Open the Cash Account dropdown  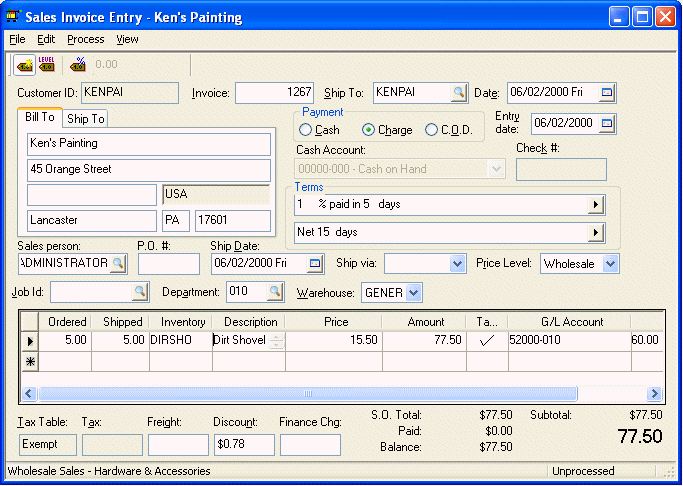496,169
